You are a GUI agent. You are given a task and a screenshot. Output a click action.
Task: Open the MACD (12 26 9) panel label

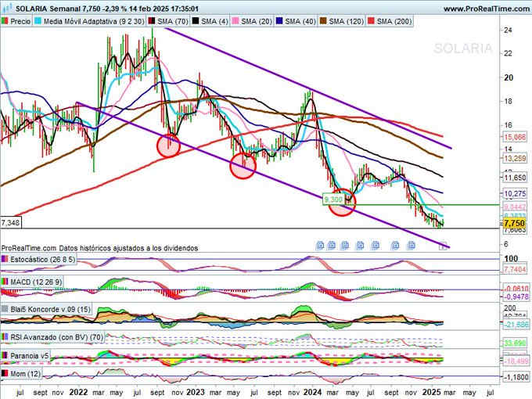tap(36, 282)
